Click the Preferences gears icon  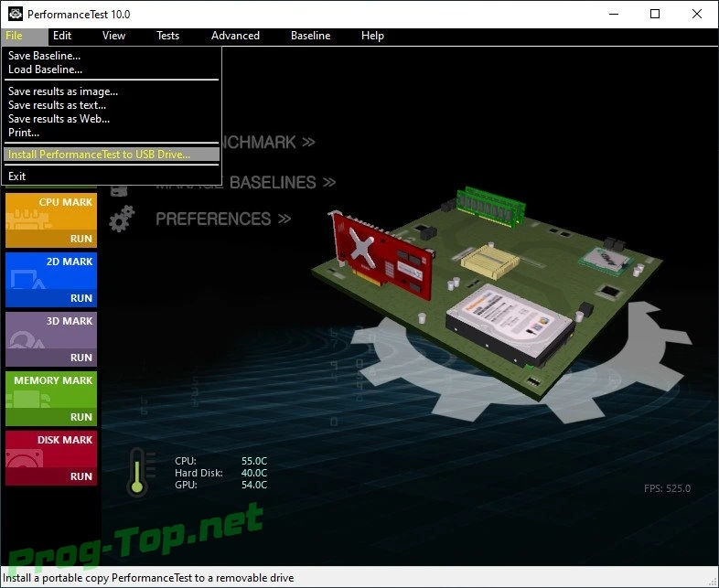(122, 219)
